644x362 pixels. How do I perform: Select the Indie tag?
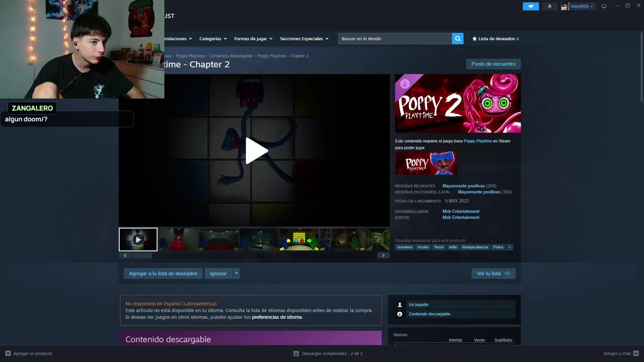click(x=453, y=247)
